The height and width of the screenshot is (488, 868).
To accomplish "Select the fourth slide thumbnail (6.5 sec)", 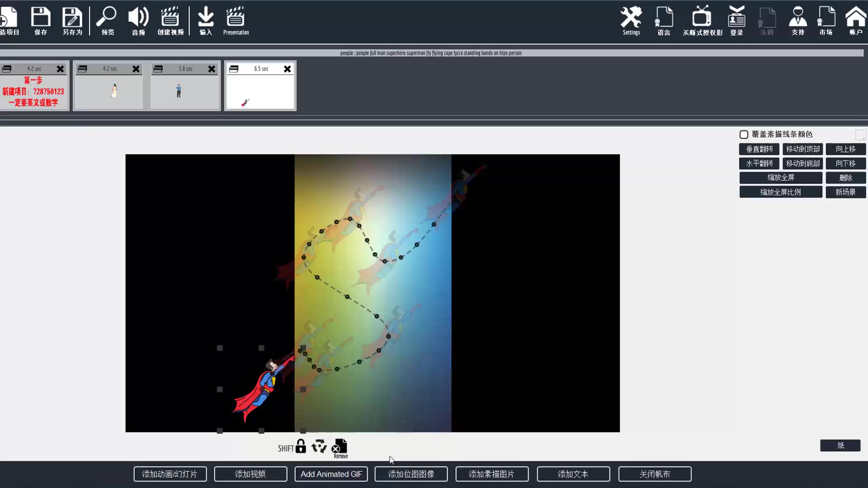I will click(259, 86).
